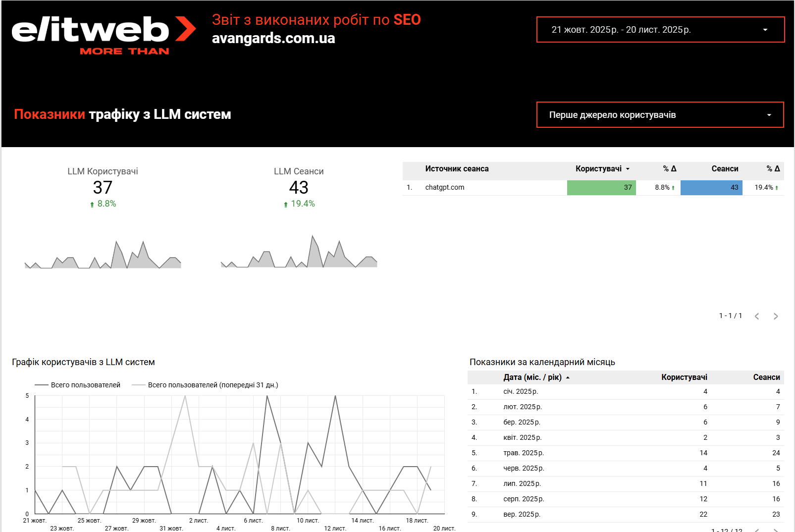The height and width of the screenshot is (532, 795).
Task: Click the blue 43 sessions bar
Action: (x=711, y=188)
